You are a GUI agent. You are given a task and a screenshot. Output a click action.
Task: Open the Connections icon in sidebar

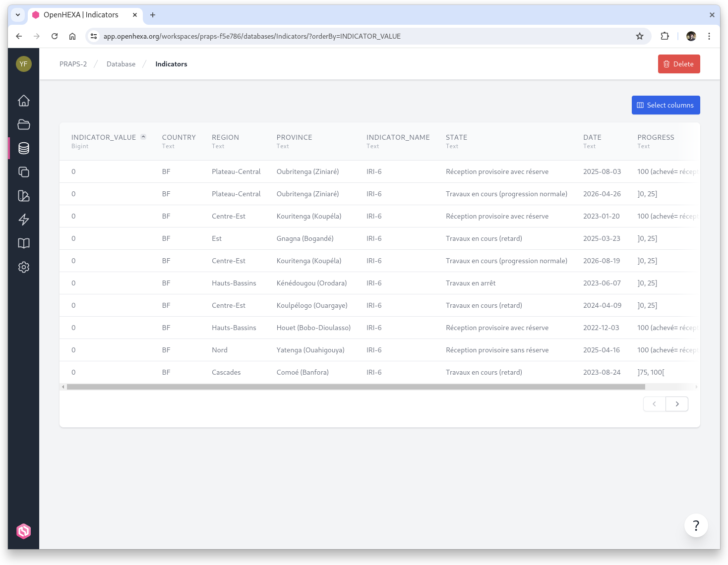pyautogui.click(x=23, y=172)
